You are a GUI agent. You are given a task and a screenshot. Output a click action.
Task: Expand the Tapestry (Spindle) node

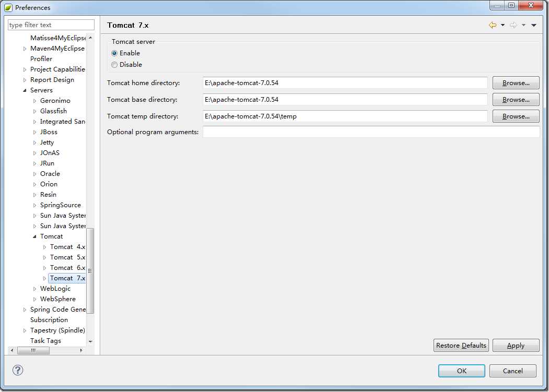pyautogui.click(x=25, y=331)
